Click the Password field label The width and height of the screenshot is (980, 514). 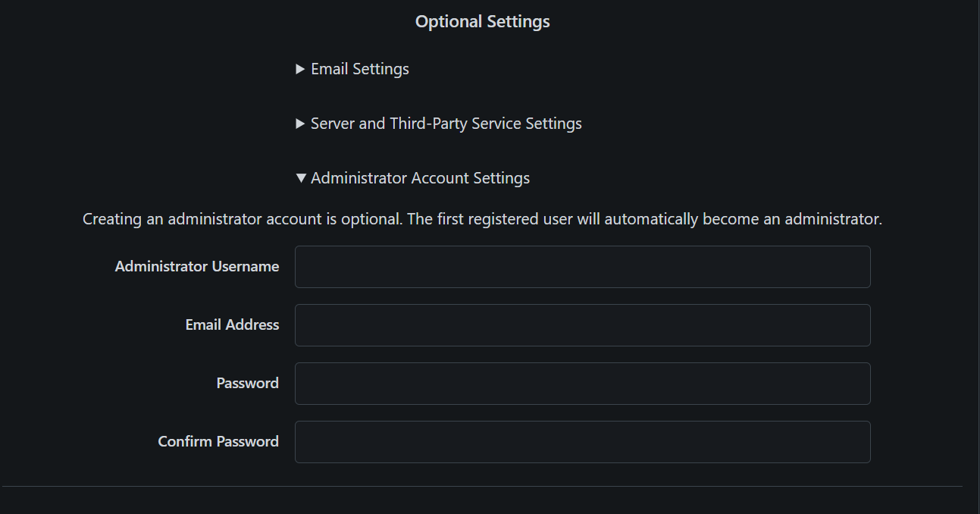coord(247,383)
